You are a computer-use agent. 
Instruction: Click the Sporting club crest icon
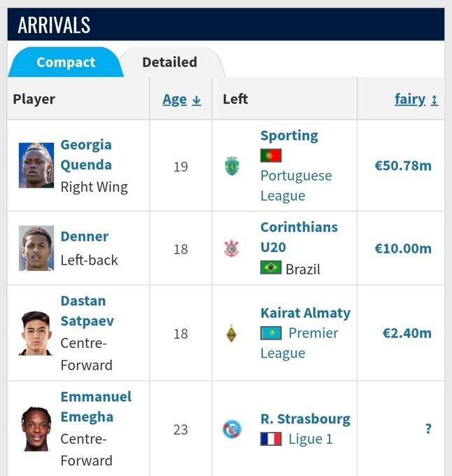click(x=232, y=166)
